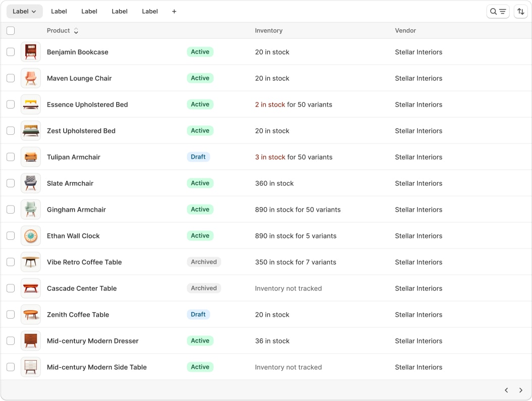Check the Maven Lounge Chair row checkbox

click(x=11, y=78)
